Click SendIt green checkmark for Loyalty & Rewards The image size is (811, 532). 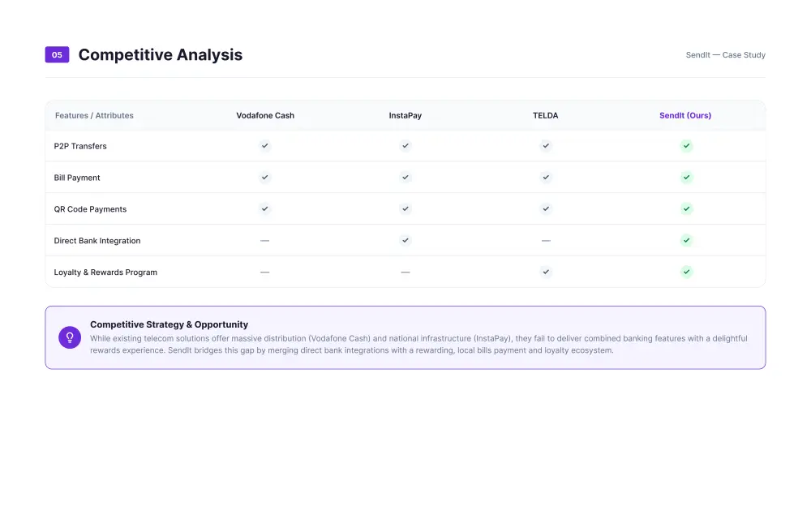[x=686, y=272]
